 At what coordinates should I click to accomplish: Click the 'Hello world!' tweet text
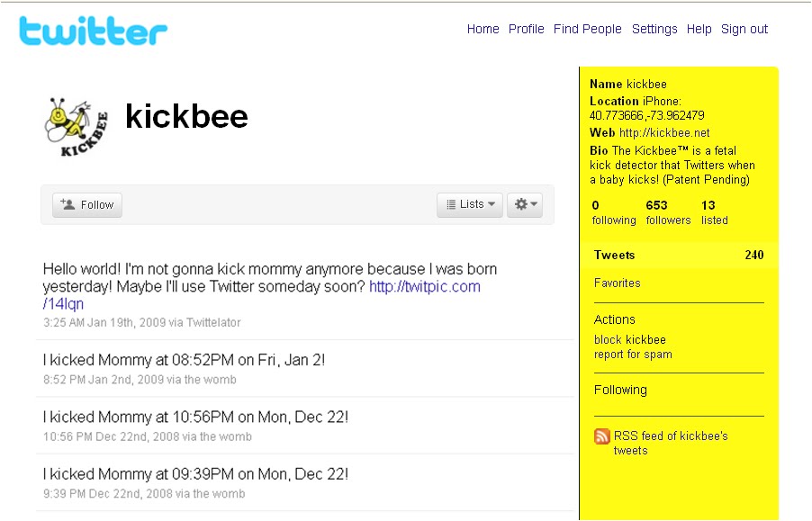tap(270, 285)
